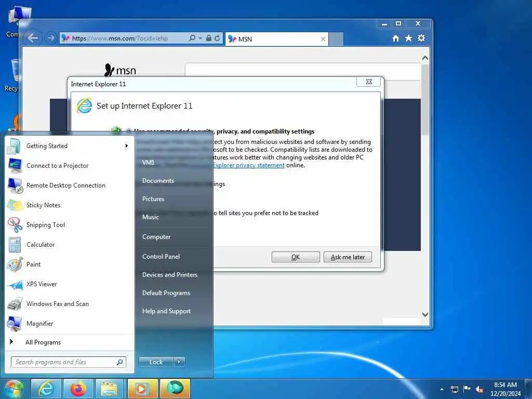This screenshot has width=532, height=399.
Task: Click the search magnifier icon in the Start menu
Action: pos(120,362)
